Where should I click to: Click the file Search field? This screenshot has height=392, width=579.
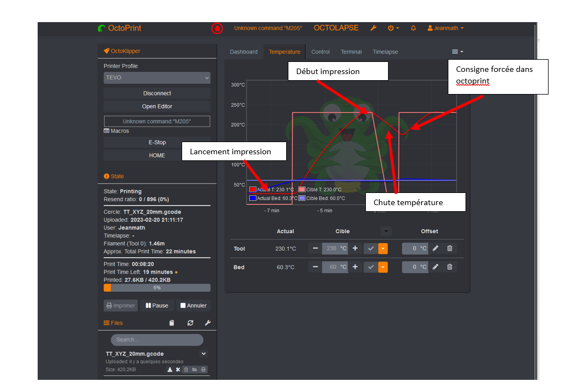[157, 339]
